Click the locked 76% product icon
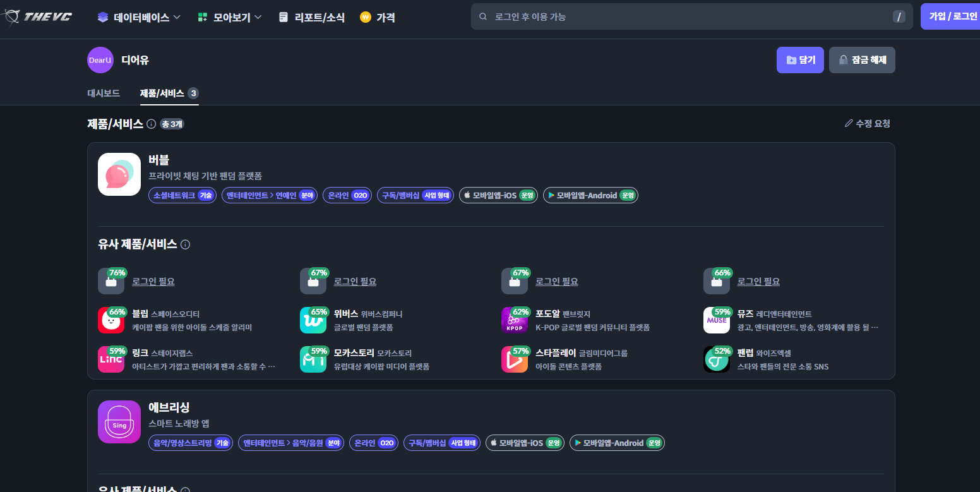 click(111, 282)
